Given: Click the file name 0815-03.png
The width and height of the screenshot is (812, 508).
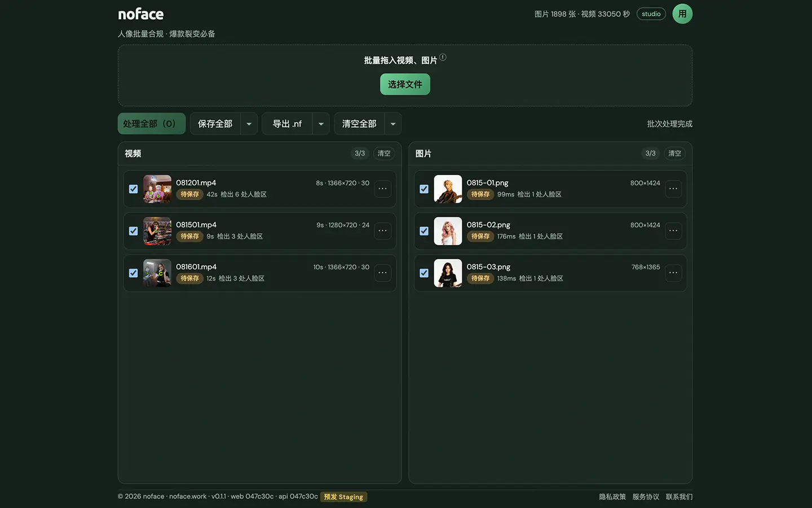Looking at the screenshot, I should point(488,267).
